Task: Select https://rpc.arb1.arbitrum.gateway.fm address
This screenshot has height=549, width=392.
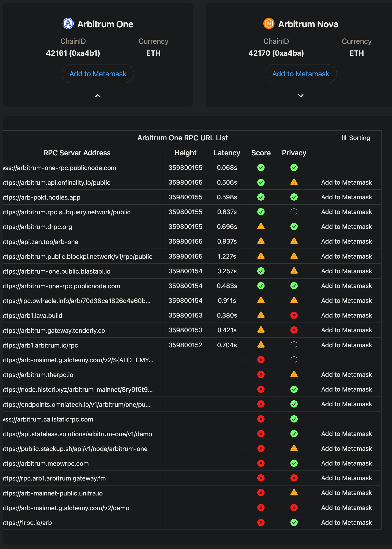Action: [54, 478]
